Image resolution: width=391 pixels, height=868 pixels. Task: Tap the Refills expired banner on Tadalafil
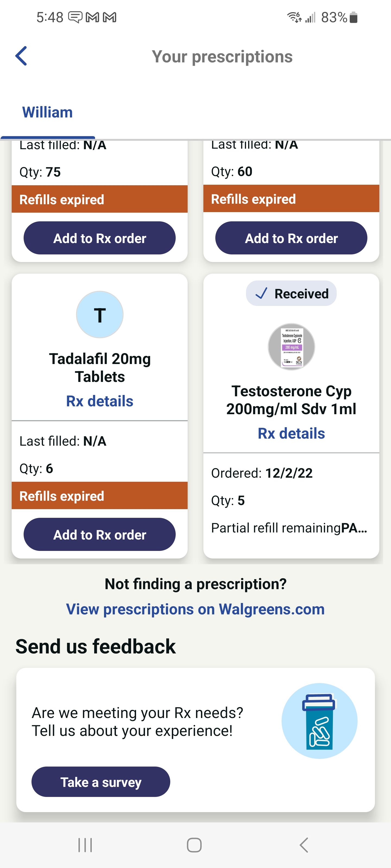(x=100, y=496)
